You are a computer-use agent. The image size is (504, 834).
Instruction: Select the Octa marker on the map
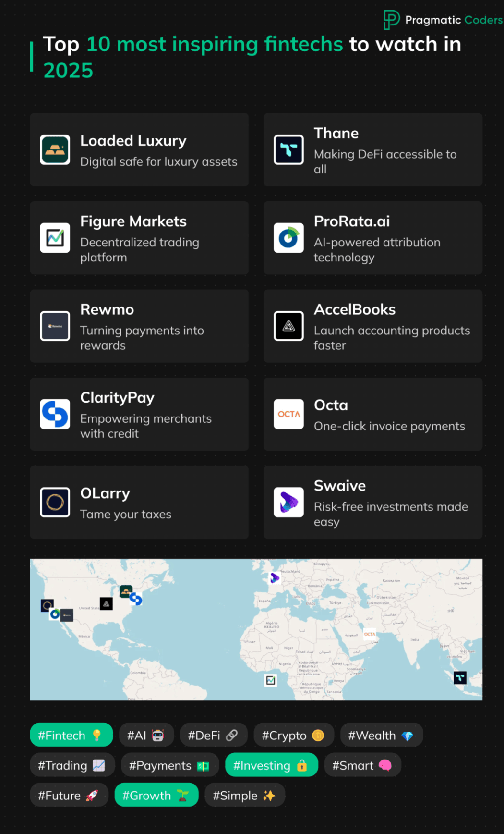[370, 634]
